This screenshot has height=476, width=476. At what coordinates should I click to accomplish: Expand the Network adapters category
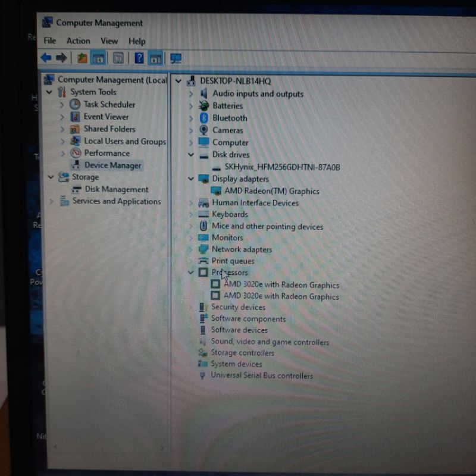pos(191,249)
